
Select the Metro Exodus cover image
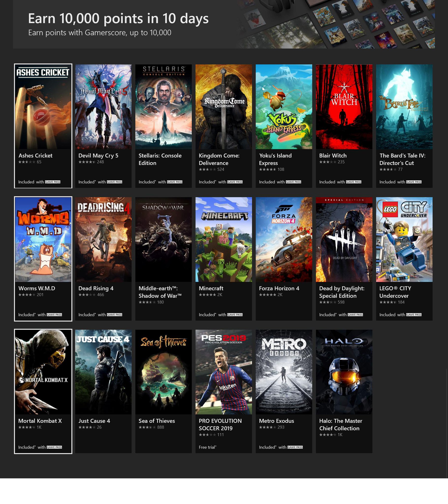click(284, 372)
